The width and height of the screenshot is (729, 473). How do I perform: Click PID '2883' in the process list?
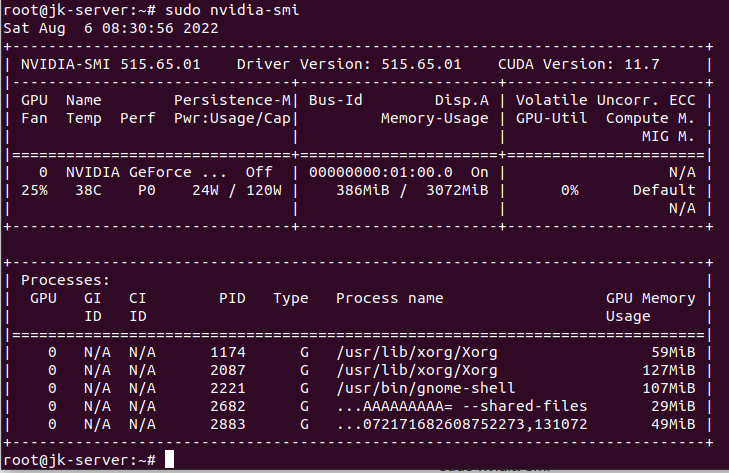pyautogui.click(x=228, y=424)
